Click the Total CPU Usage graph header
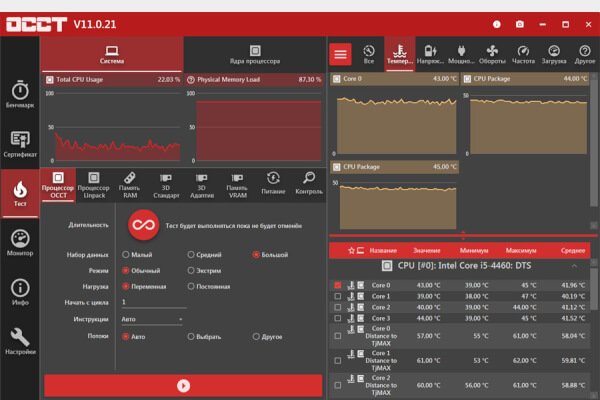 pyautogui.click(x=112, y=80)
